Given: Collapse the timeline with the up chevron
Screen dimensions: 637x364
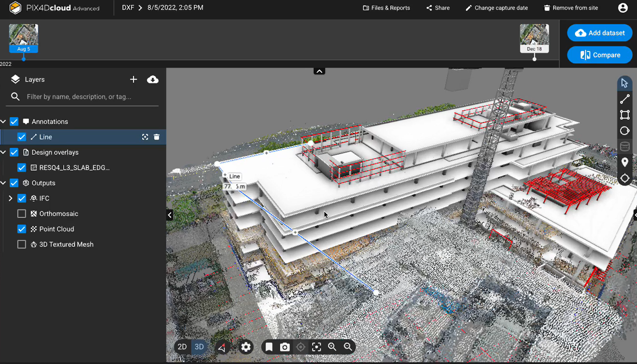Looking at the screenshot, I should 319,71.
